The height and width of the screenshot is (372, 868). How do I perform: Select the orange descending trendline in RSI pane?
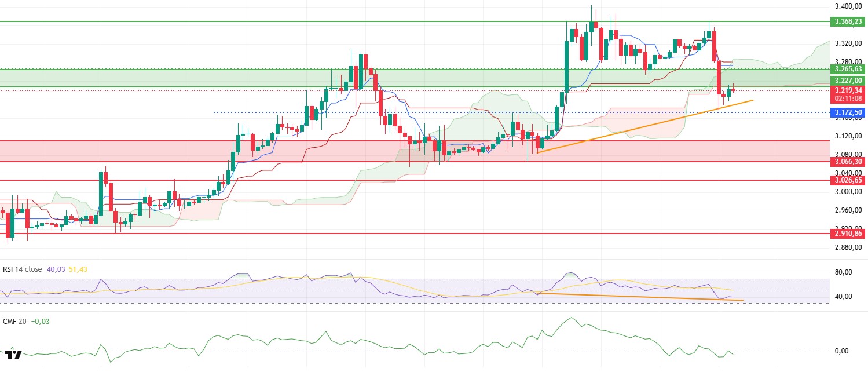637,297
